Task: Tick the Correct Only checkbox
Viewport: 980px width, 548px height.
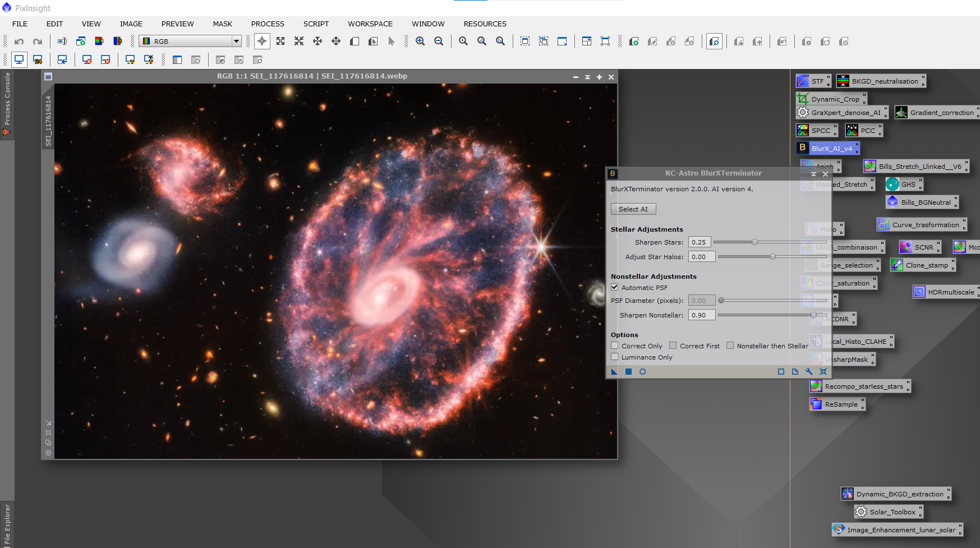Action: (615, 346)
